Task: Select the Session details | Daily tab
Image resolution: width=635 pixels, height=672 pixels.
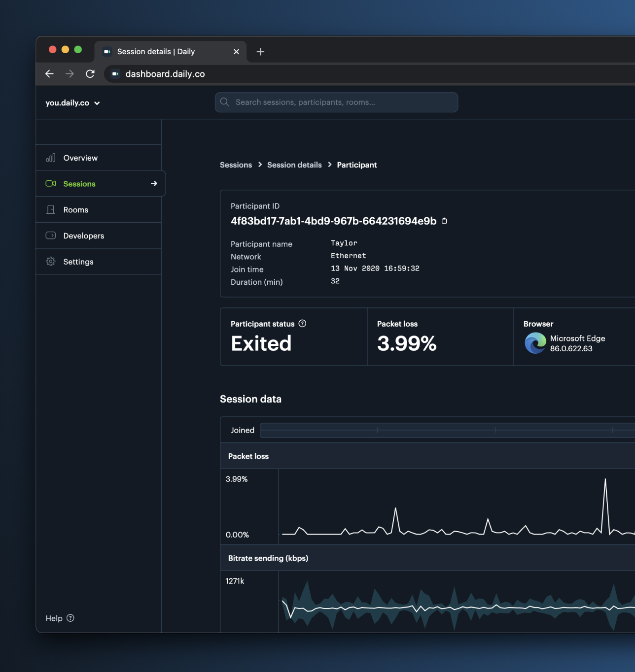Action: [171, 52]
